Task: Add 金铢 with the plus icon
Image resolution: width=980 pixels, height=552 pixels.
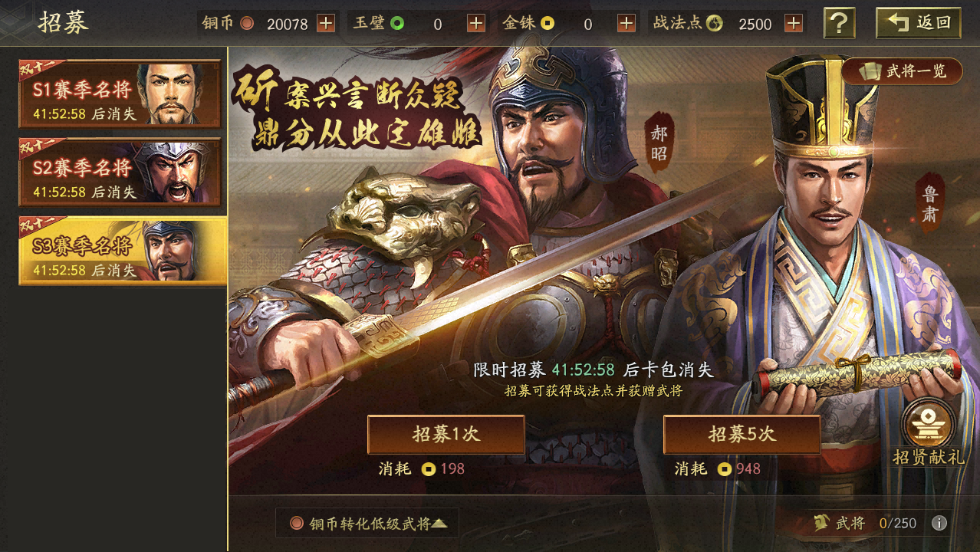Action: (626, 24)
